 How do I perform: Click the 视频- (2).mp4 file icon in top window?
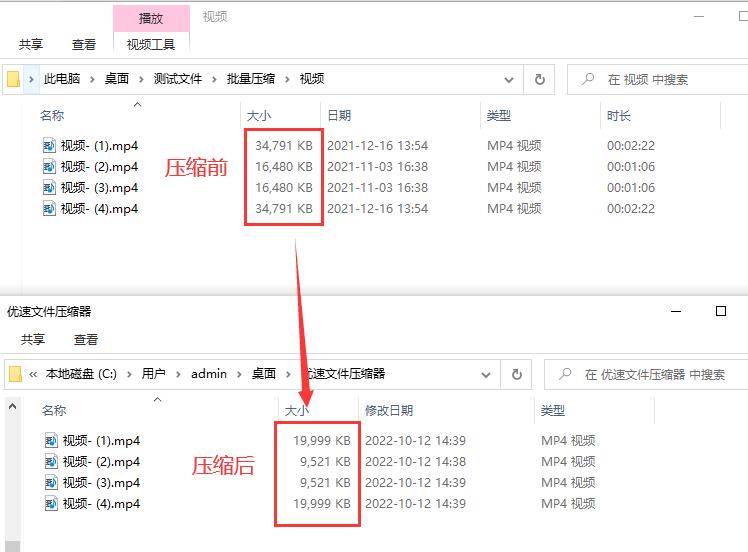tap(49, 166)
